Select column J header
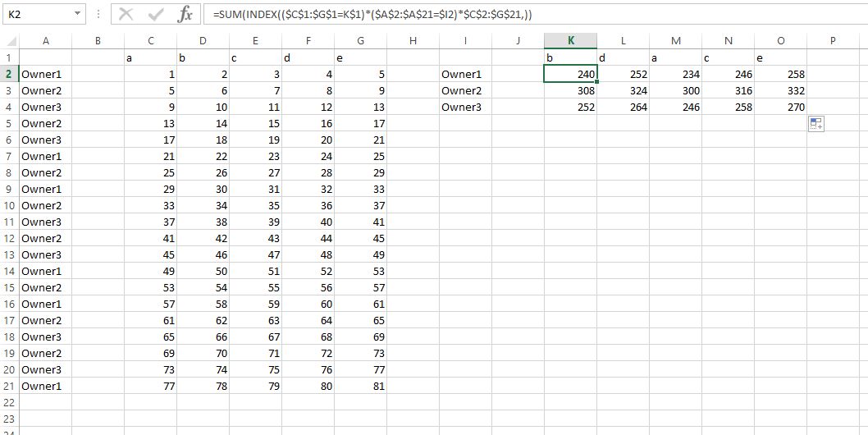This screenshot has width=868, height=435. [518, 40]
